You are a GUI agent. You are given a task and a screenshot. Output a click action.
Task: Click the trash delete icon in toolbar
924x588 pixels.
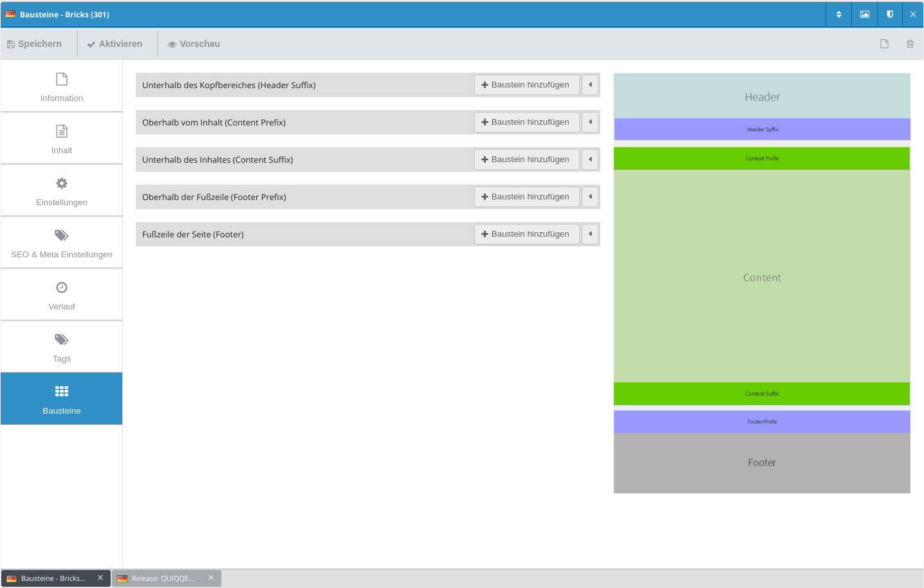click(x=910, y=44)
